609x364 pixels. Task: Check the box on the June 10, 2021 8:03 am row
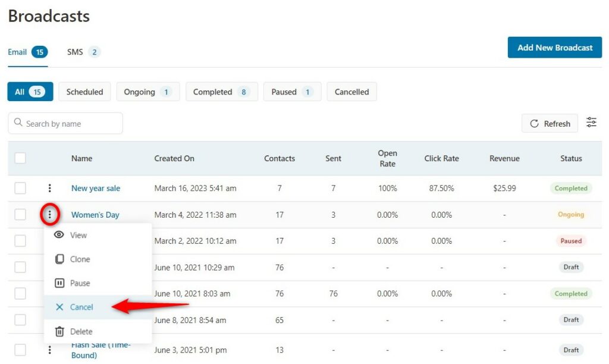(20, 293)
